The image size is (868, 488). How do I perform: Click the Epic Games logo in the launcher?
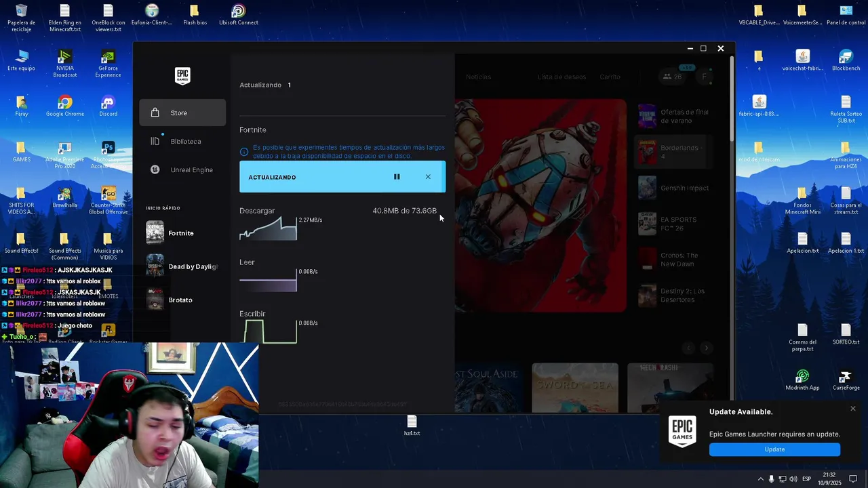[182, 76]
